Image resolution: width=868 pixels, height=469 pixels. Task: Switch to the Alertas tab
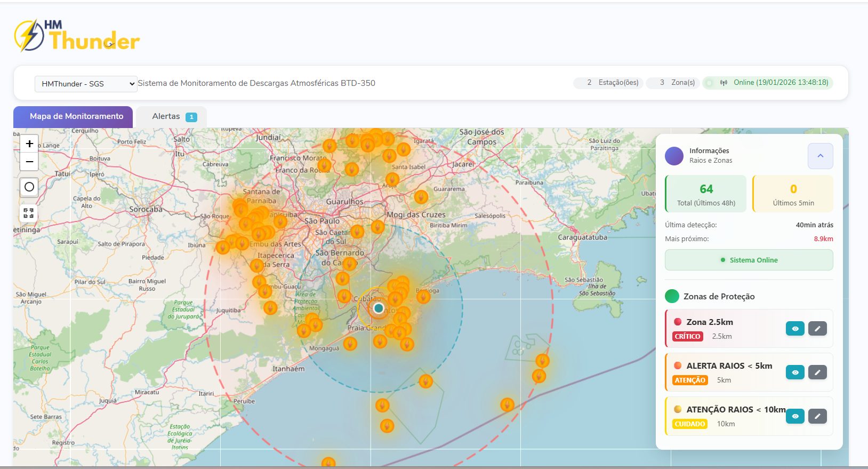pos(172,117)
